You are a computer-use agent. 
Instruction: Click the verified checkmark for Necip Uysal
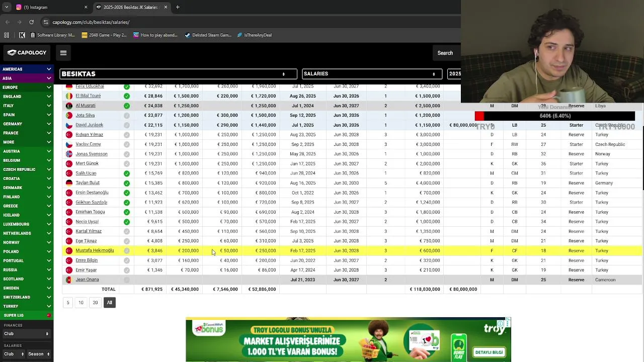(x=126, y=222)
